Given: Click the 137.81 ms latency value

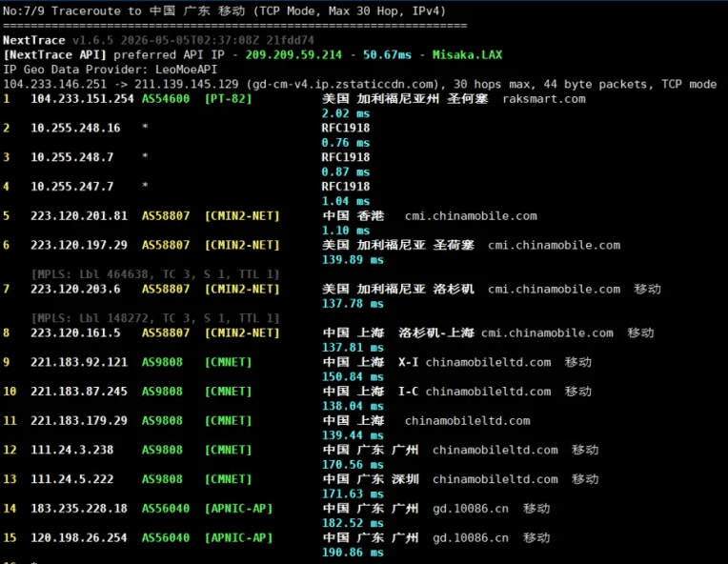Looking at the screenshot, I should pos(353,348).
